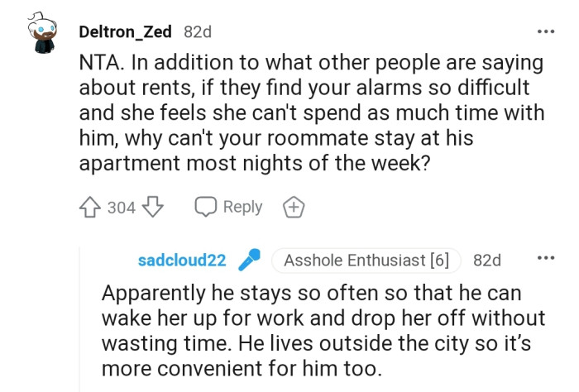Click the blue microphone OP icon

pos(247,261)
